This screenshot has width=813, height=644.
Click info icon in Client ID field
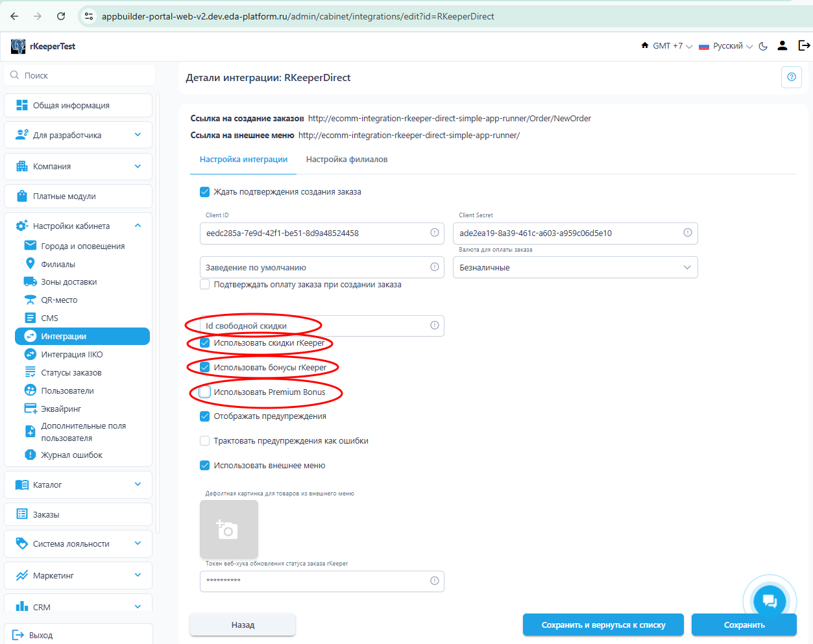435,233
